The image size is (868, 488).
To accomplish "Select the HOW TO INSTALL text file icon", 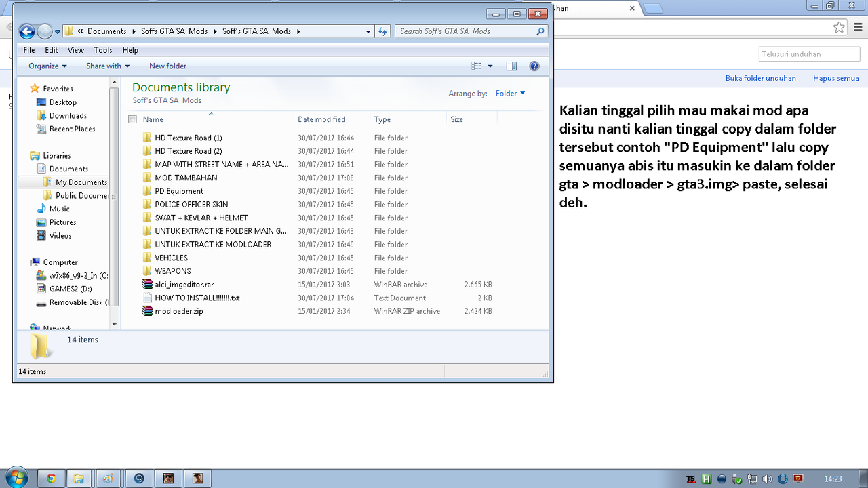I will tap(148, 298).
